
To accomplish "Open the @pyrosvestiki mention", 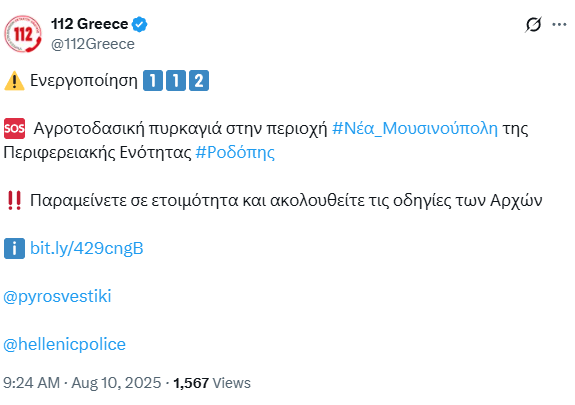I will click(x=57, y=296).
